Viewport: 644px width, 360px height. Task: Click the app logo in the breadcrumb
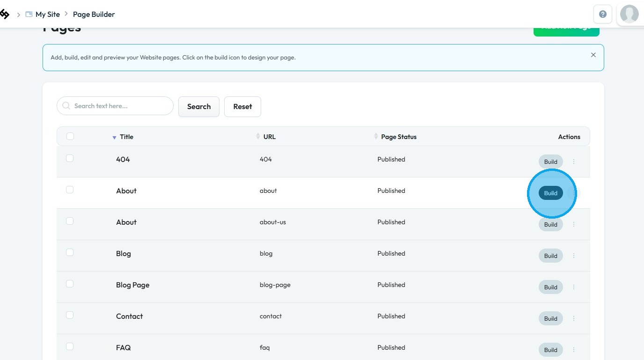tap(4, 15)
